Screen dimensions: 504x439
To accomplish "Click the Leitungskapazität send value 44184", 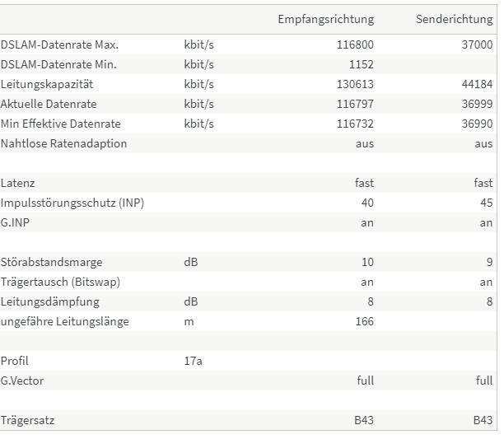I will pyautogui.click(x=477, y=84).
